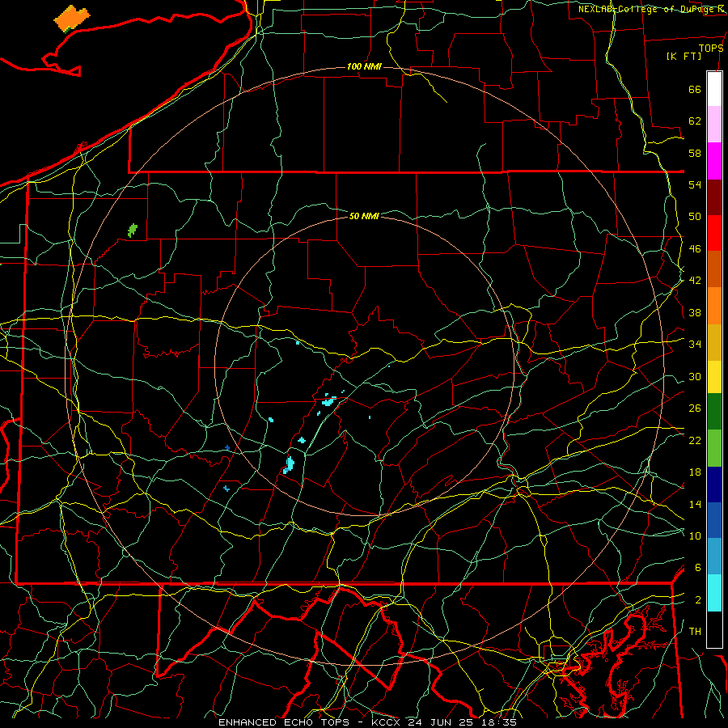Pick the dark orange swatch in the legend
Viewport: 728px width, 728px height.
714,269
